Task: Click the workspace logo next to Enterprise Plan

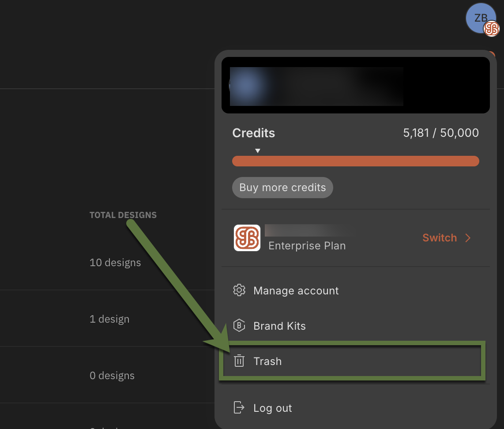Action: (247, 238)
